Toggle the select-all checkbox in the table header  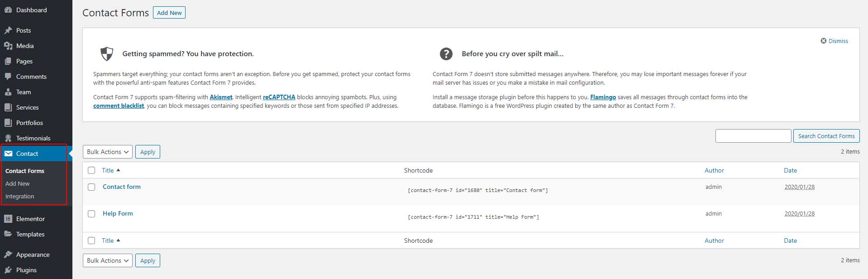coord(91,170)
